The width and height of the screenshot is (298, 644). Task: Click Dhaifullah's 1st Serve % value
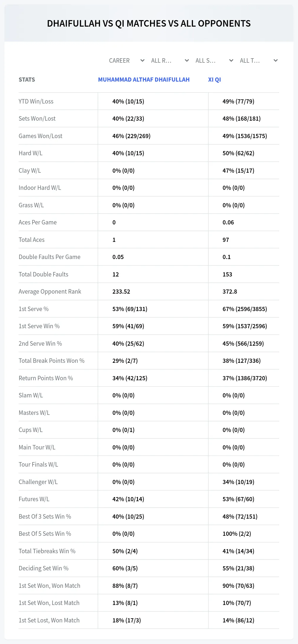(x=130, y=309)
